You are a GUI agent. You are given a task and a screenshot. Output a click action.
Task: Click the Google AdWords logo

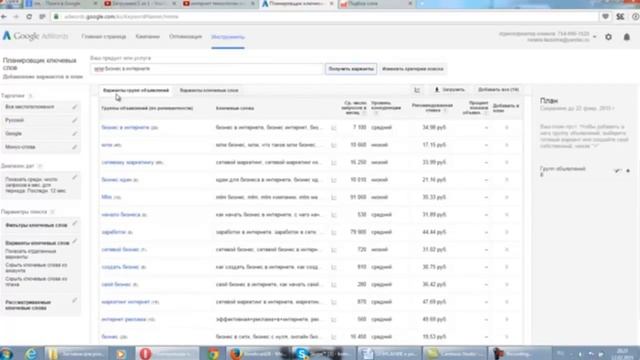pyautogui.click(x=36, y=36)
